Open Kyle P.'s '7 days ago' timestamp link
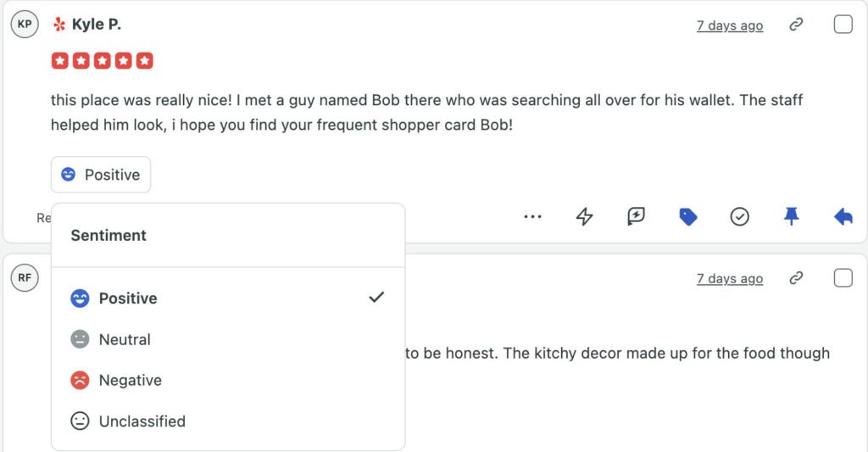 pos(730,25)
